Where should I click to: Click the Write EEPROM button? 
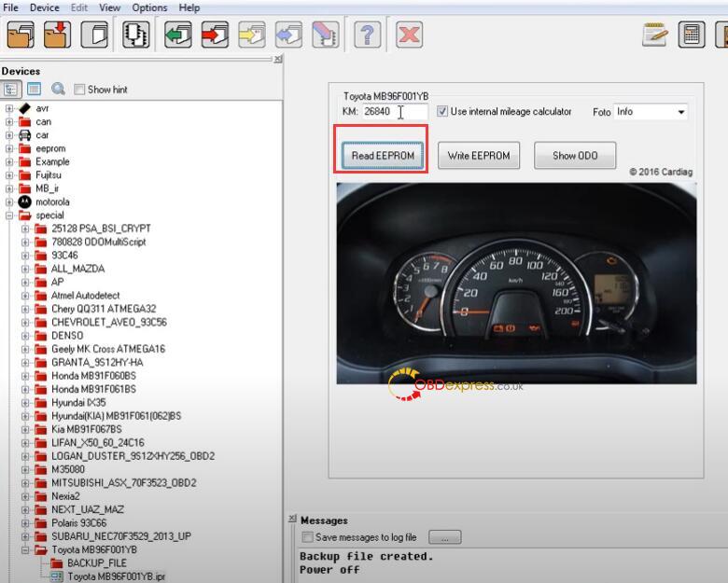479,156
